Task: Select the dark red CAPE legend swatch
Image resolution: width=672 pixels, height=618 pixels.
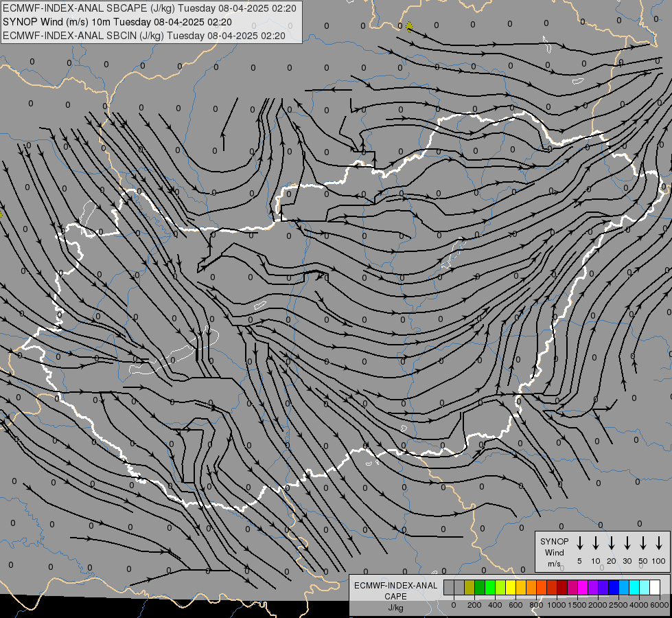Action: (562, 587)
